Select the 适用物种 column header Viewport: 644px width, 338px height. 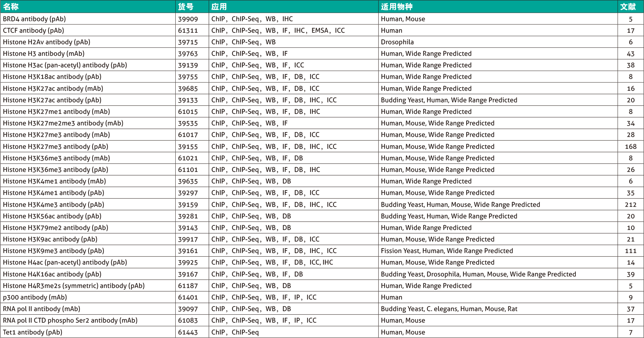tap(397, 6)
